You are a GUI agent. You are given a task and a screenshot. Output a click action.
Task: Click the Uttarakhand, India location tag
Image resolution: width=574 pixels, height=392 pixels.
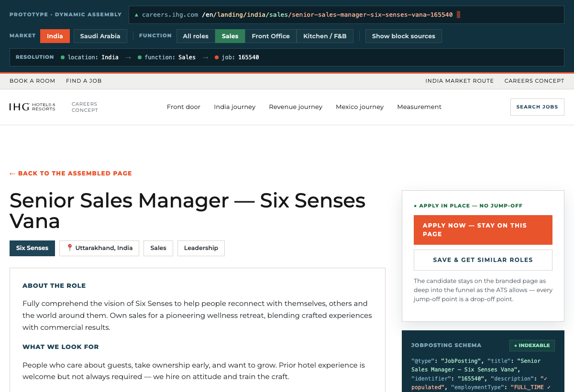(x=99, y=248)
